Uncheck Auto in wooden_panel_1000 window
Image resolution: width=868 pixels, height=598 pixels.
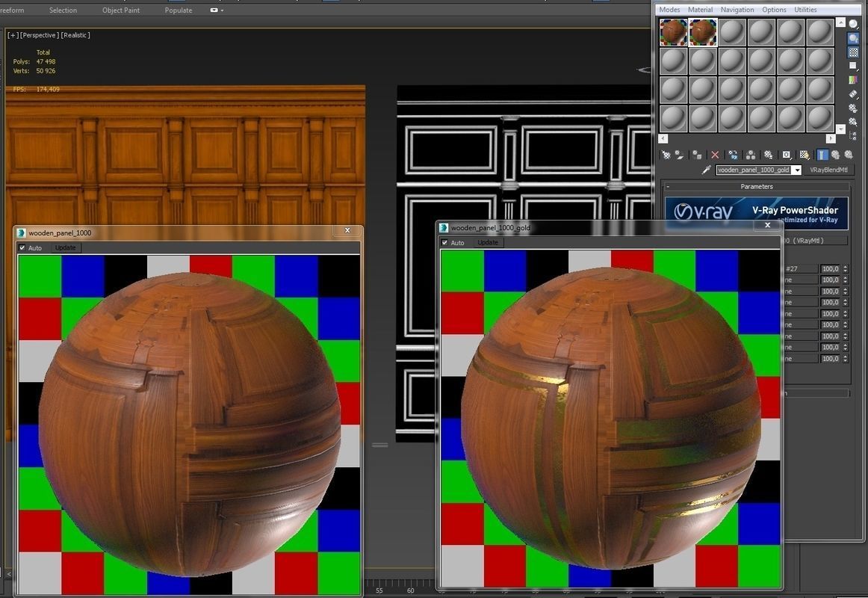(x=22, y=247)
